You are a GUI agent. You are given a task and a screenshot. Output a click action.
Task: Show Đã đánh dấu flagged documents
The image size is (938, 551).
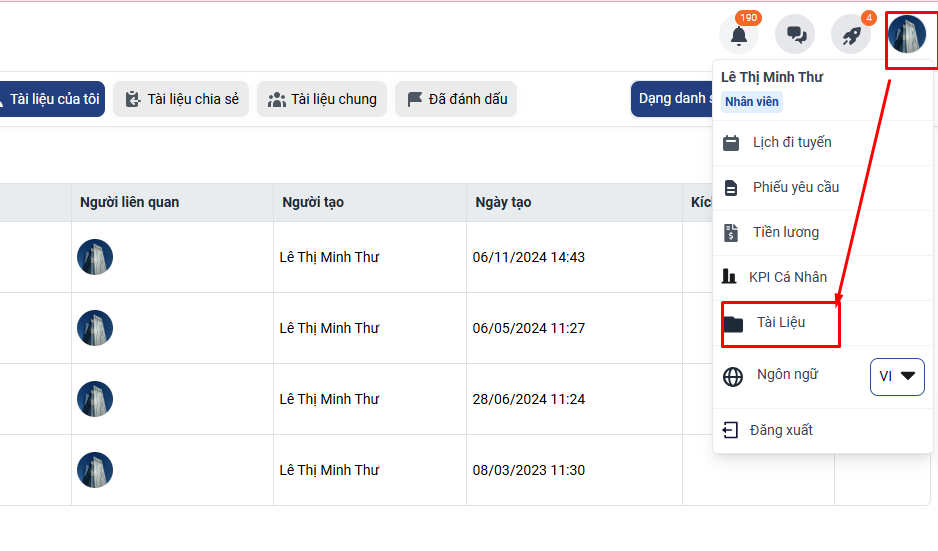(456, 99)
